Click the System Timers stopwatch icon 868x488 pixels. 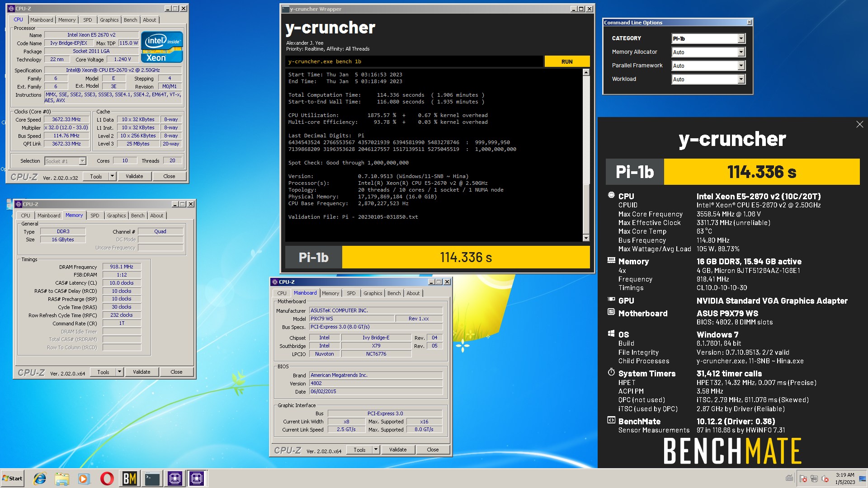tap(611, 373)
